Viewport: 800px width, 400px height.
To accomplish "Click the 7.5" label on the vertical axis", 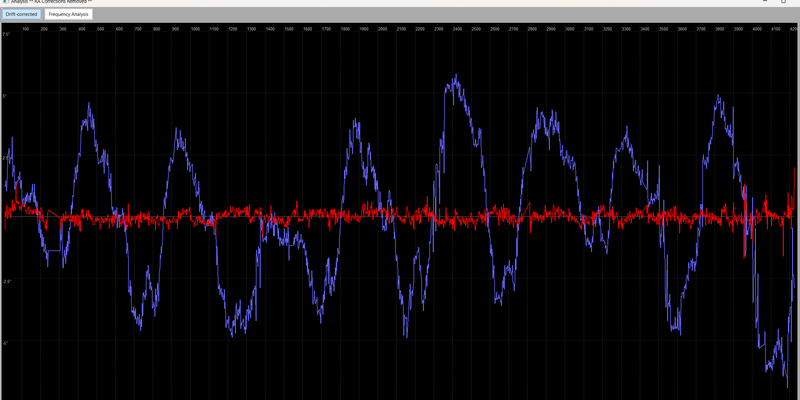I will click(6, 34).
